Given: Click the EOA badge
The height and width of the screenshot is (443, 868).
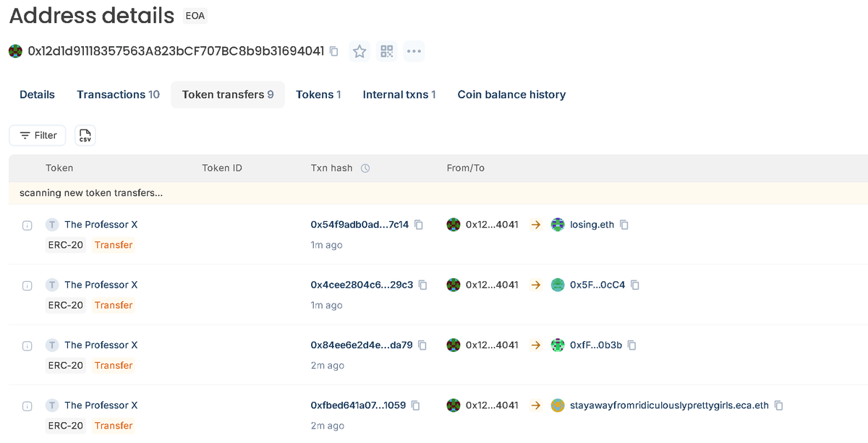Looking at the screenshot, I should tap(195, 16).
